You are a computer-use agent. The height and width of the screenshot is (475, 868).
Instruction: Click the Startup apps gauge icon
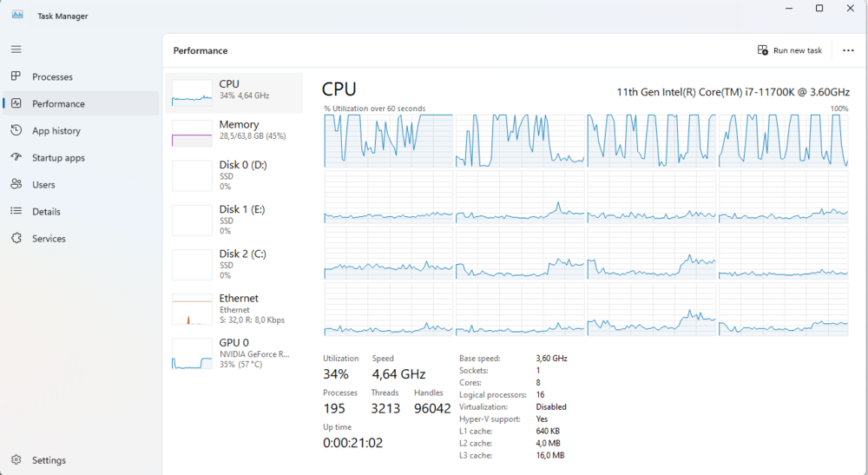pos(16,157)
